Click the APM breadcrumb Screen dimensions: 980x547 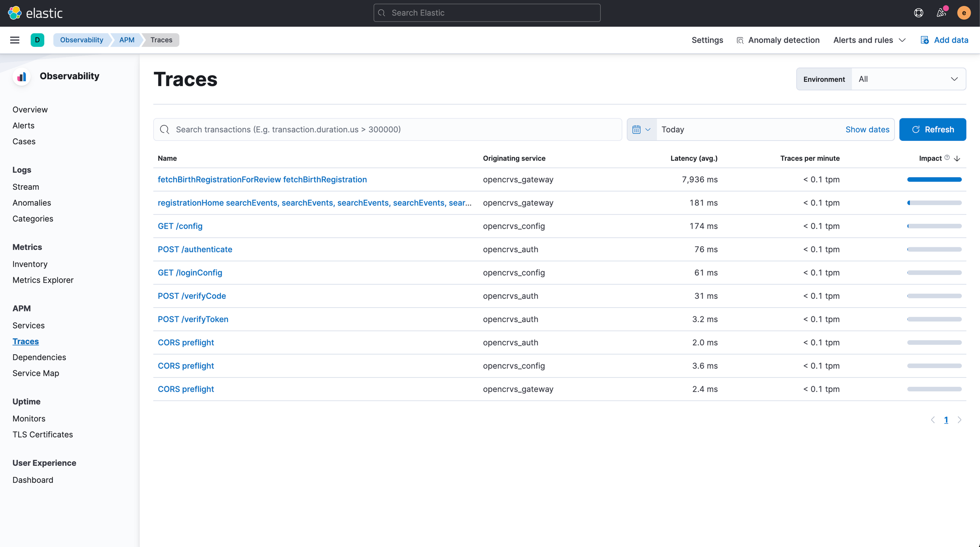(126, 40)
